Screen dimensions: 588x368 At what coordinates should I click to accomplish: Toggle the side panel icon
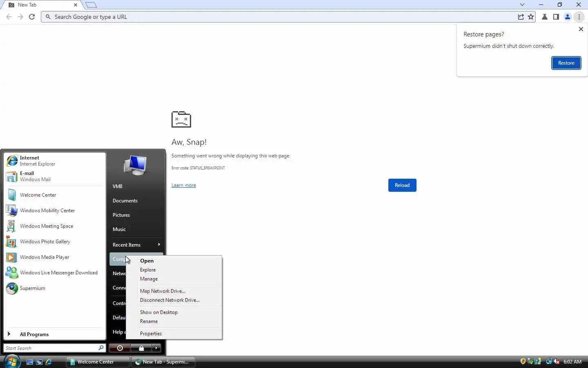556,17
